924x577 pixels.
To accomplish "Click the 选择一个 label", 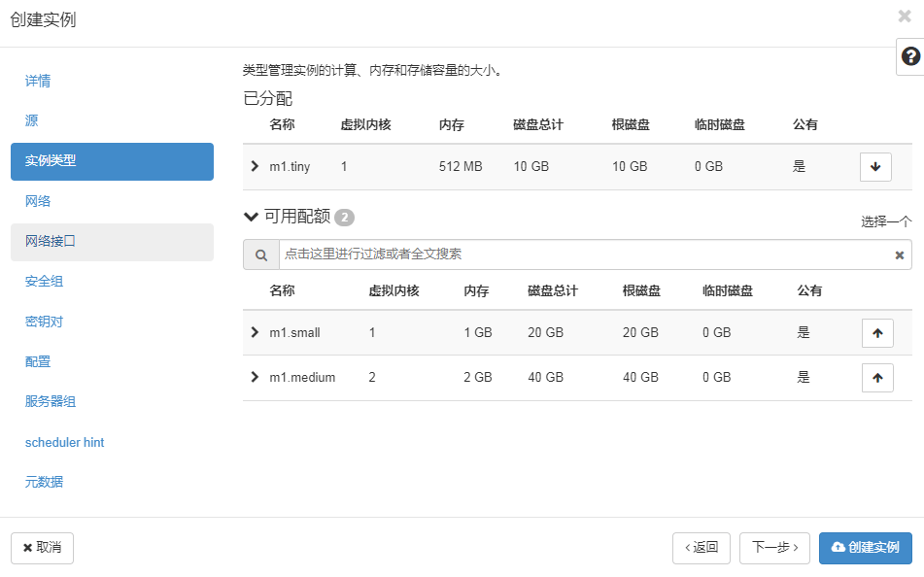I will point(886,221).
